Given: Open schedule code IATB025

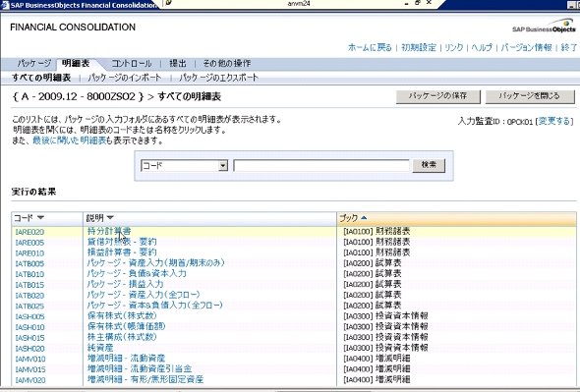Looking at the screenshot, I should point(29,307).
